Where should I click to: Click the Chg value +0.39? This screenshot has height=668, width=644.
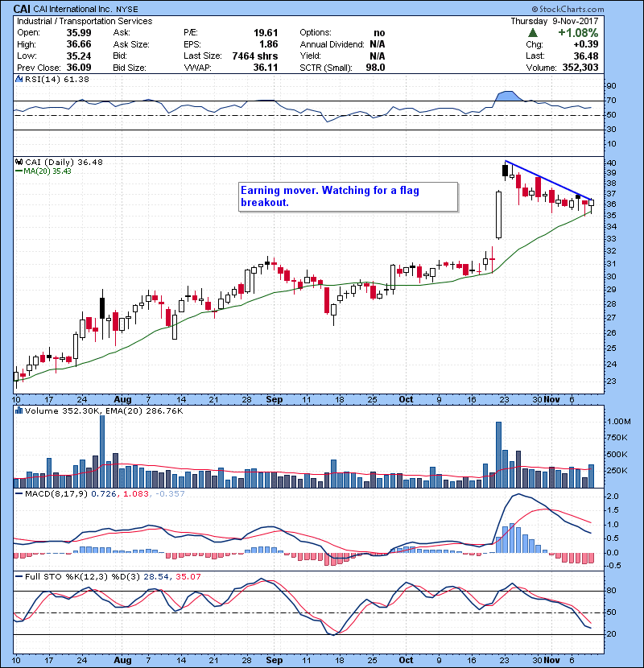[x=585, y=44]
